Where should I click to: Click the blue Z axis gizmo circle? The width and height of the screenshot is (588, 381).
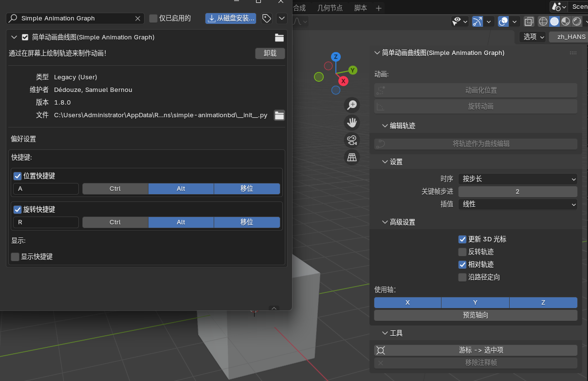click(336, 57)
